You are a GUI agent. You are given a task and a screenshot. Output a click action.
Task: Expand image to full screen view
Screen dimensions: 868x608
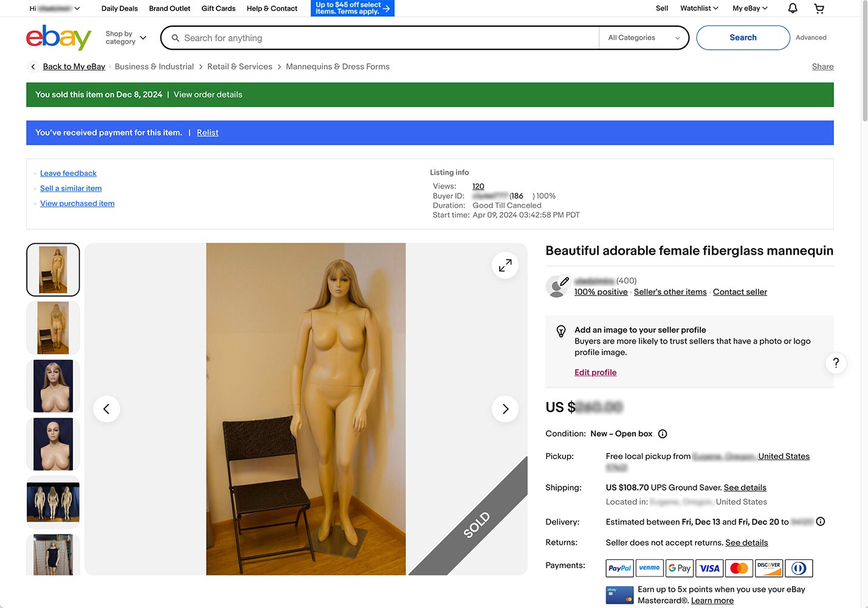[x=505, y=266]
